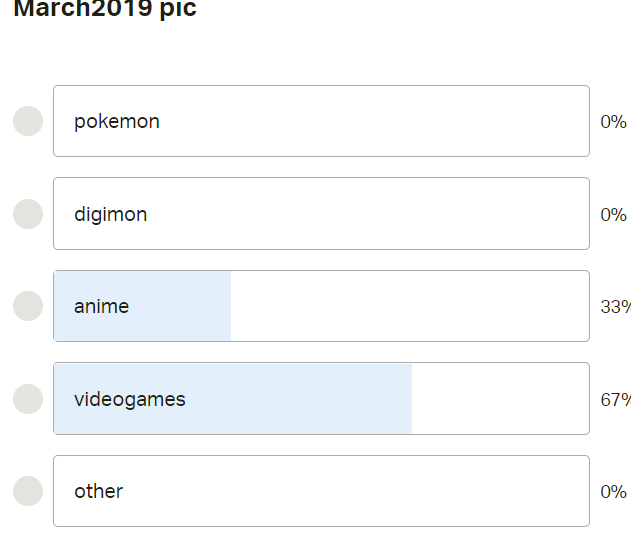
Task: Select the other radio button
Action: [x=28, y=491]
